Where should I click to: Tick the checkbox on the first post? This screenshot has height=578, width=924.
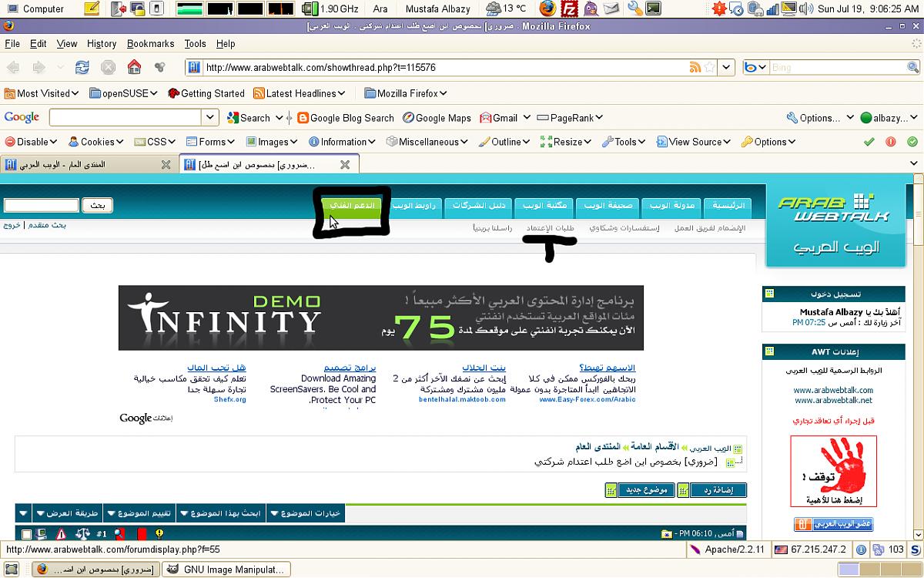(27, 534)
